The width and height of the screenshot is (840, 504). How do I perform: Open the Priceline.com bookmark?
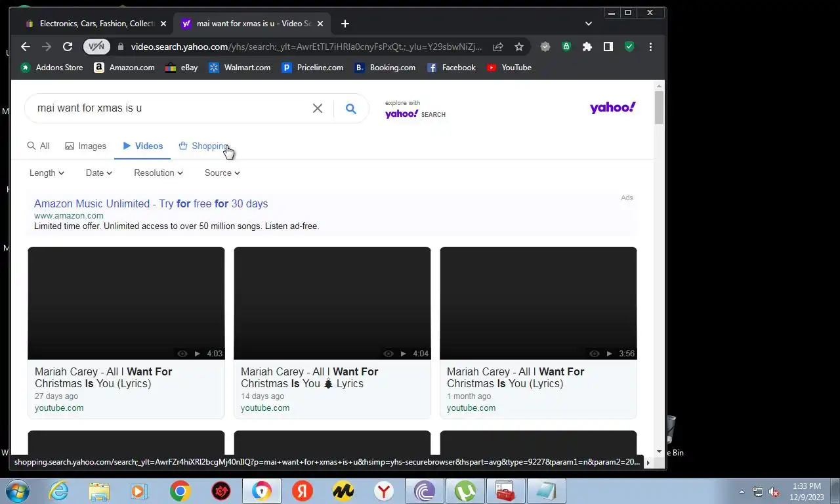pyautogui.click(x=312, y=68)
